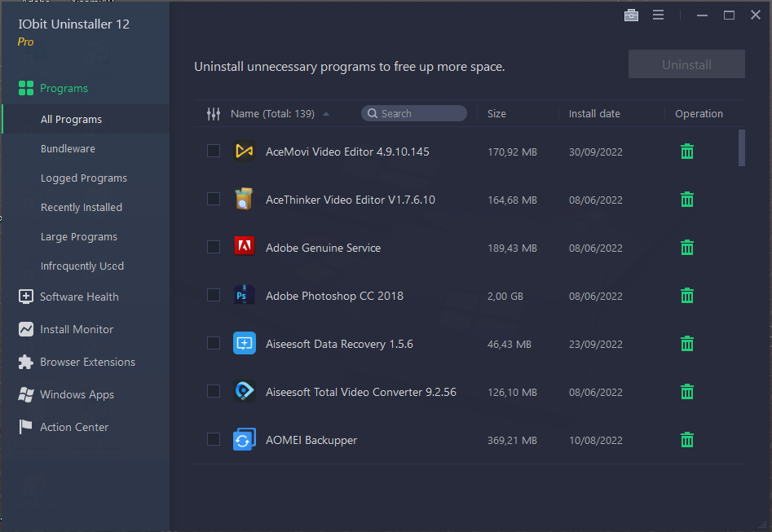
Task: Toggle the Name column sort arrow
Action: point(326,114)
